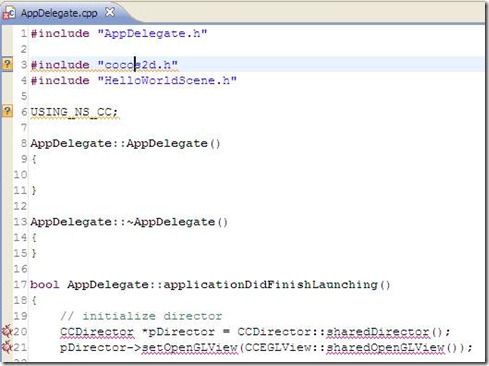Click the applicationDidFinishLaunching() function name
Screen dimensions: 489x366
pyautogui.click(x=277, y=285)
